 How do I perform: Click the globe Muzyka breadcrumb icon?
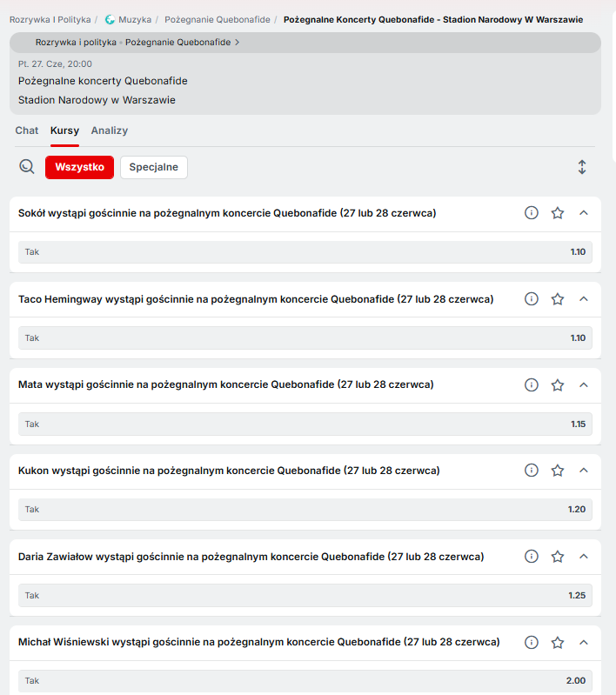coord(110,19)
